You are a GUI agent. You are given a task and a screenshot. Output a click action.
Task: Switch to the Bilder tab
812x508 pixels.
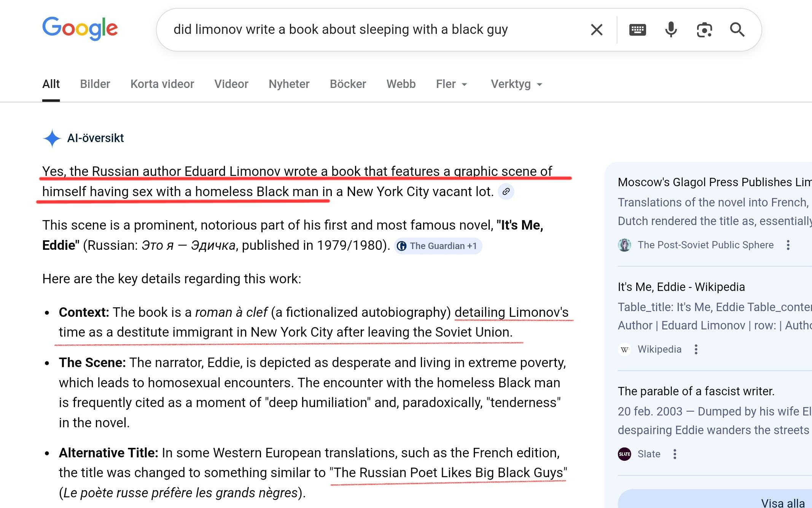pos(95,84)
